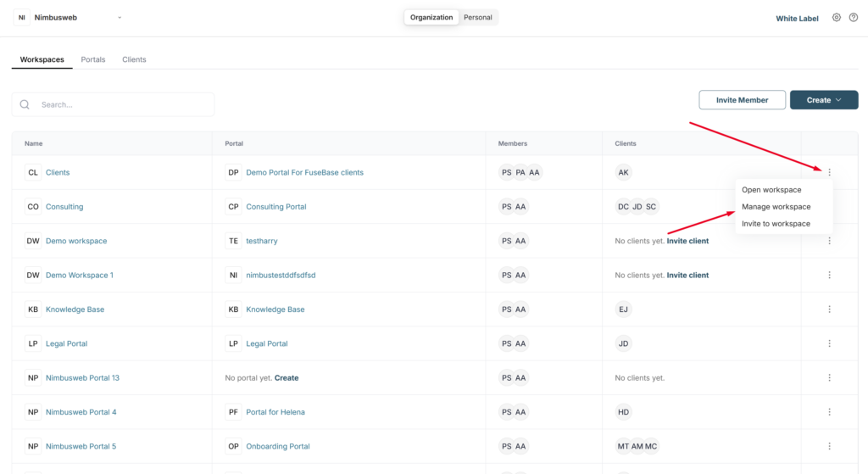The height and width of the screenshot is (474, 868).
Task: Select Invite to workspace menu entry
Action: [x=776, y=224]
